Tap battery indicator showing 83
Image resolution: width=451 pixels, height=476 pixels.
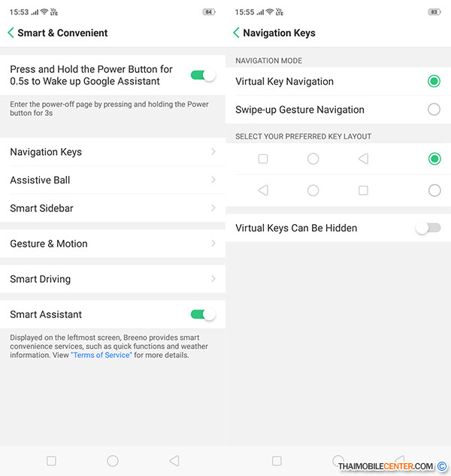point(434,12)
